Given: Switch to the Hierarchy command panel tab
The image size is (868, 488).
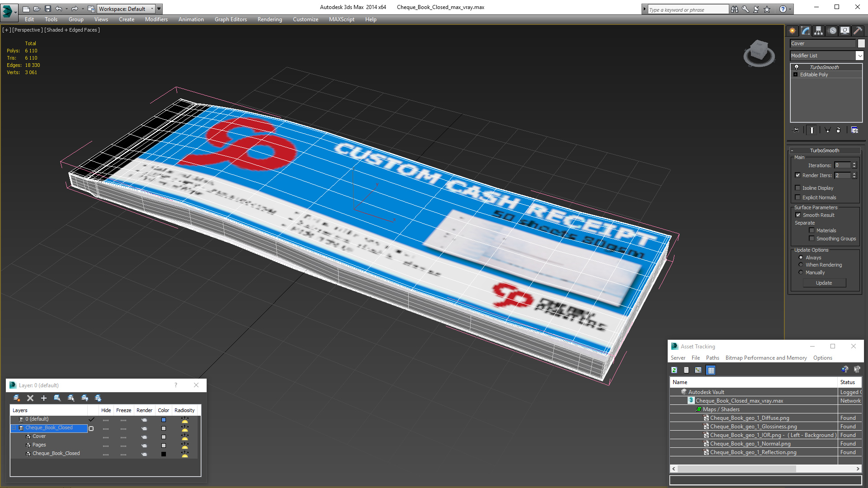Looking at the screenshot, I should [819, 31].
